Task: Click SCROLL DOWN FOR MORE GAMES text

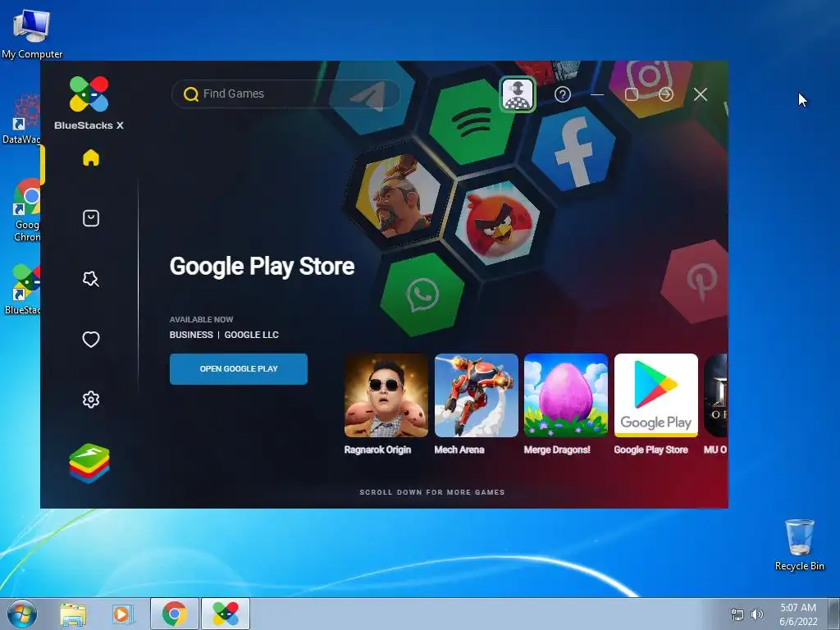Action: (432, 492)
